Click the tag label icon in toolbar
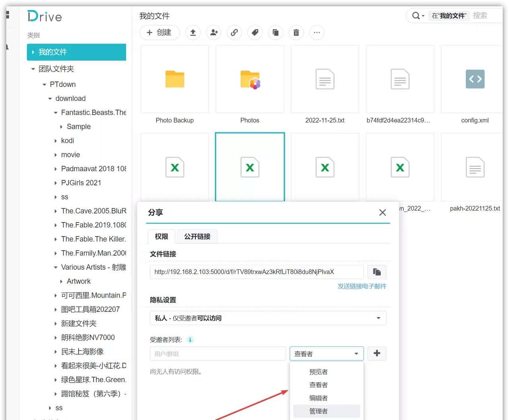 pos(255,33)
